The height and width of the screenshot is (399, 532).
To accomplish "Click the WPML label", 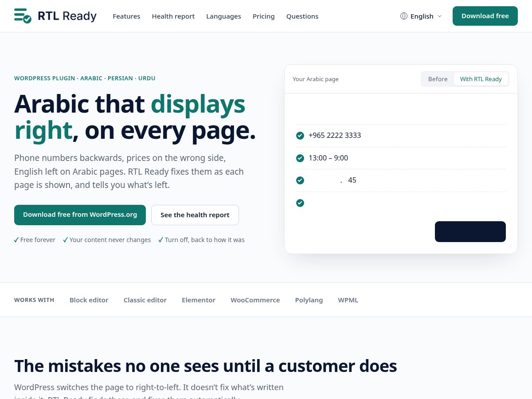I will click(348, 300).
